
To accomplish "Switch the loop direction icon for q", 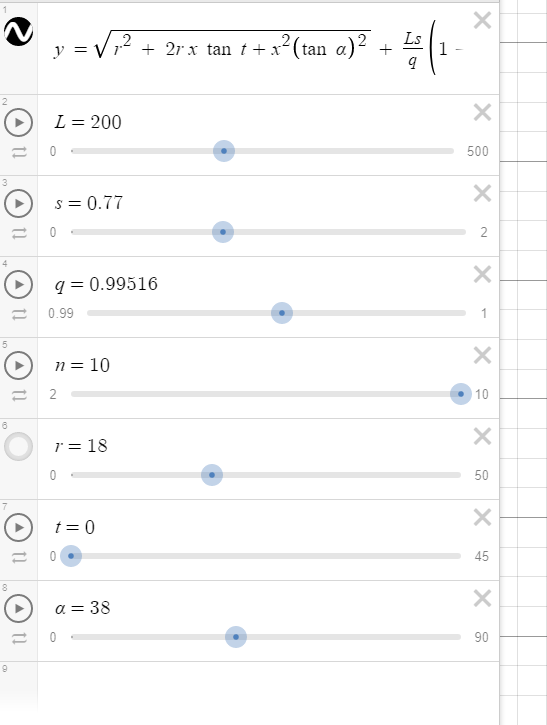I will (x=19, y=314).
